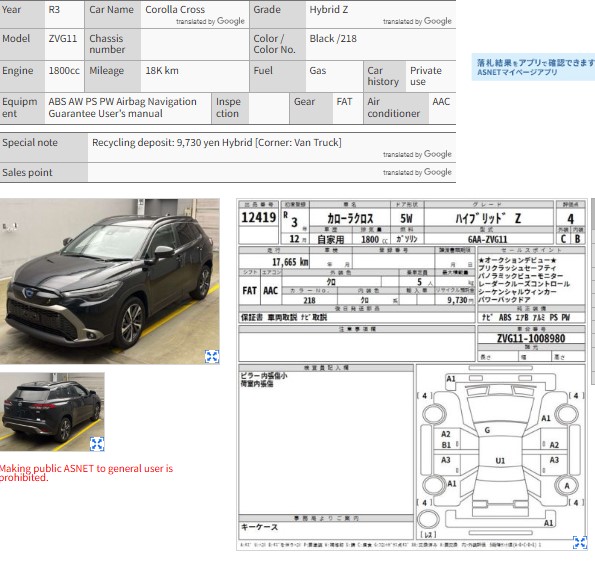Open the ASNET My Page app banner
This screenshot has height=561, width=595.
(533, 67)
